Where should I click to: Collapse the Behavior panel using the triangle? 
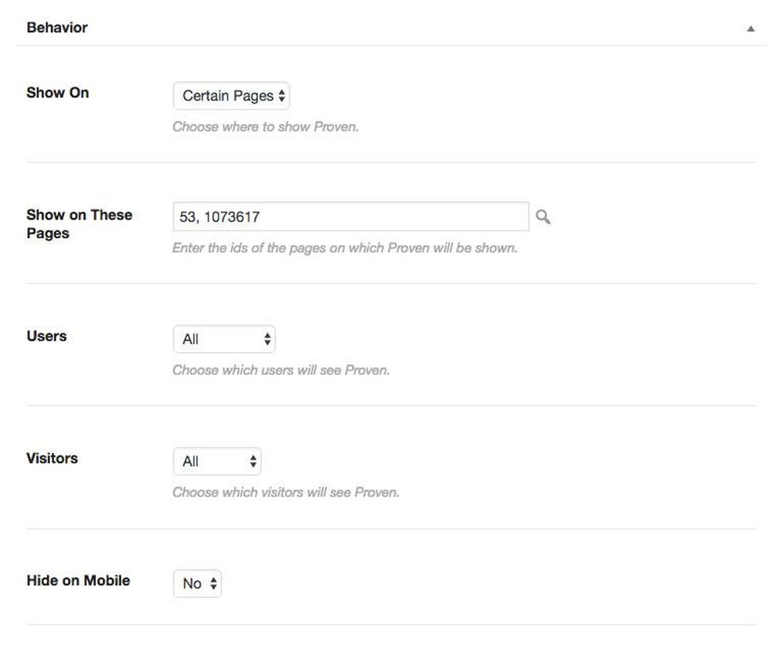[750, 28]
